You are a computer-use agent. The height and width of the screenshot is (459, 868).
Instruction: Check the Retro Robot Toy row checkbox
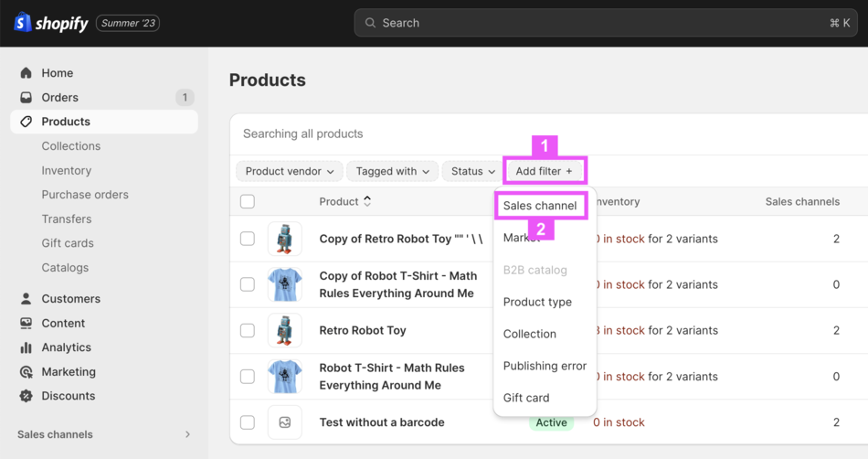pyautogui.click(x=248, y=331)
